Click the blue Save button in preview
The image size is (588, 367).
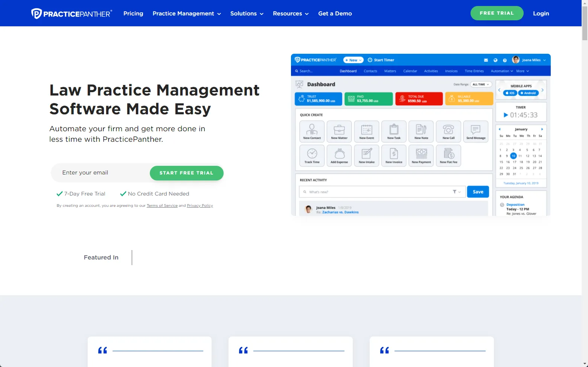pyautogui.click(x=478, y=192)
